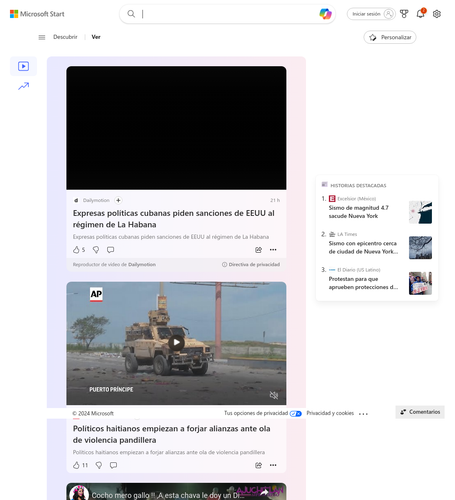Image resolution: width=455 pixels, height=500 pixels.
Task: Click Historias Destacadas header
Action: 358,185
